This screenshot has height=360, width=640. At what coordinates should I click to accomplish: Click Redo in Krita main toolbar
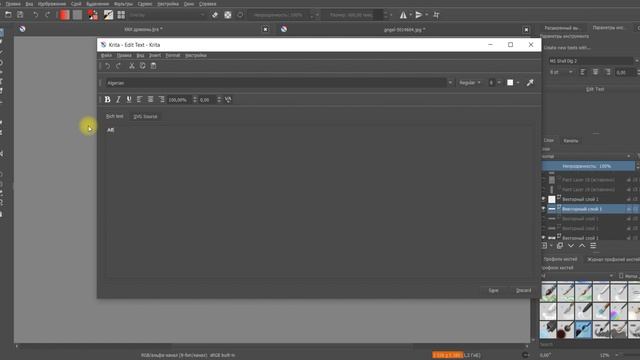[x=47, y=15]
